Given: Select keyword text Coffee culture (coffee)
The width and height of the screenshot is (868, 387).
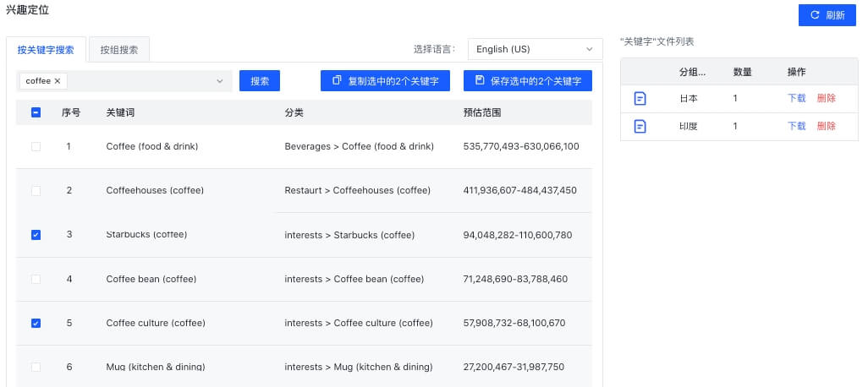Looking at the screenshot, I should 156,324.
